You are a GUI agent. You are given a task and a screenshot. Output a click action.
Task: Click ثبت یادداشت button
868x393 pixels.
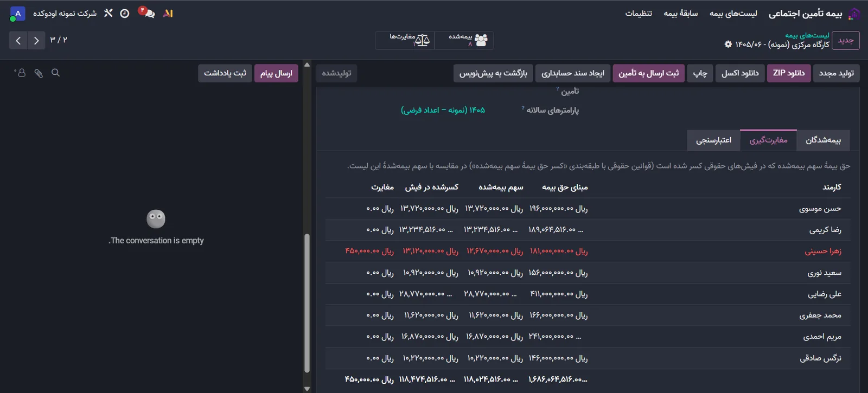[x=225, y=73]
